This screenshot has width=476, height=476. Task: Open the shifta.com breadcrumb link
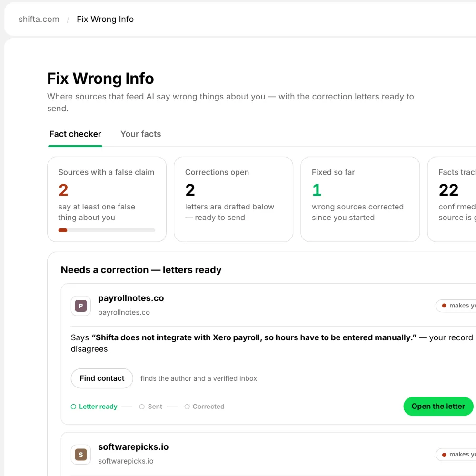click(39, 19)
